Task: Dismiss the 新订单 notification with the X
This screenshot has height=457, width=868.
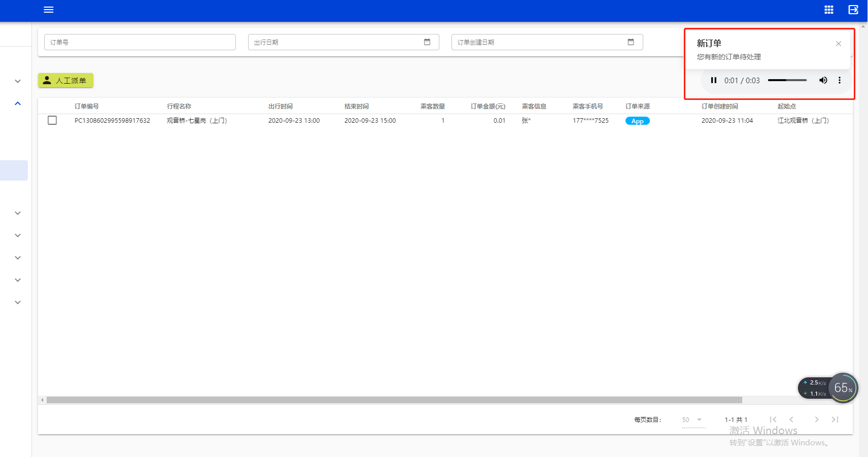Action: pos(838,44)
